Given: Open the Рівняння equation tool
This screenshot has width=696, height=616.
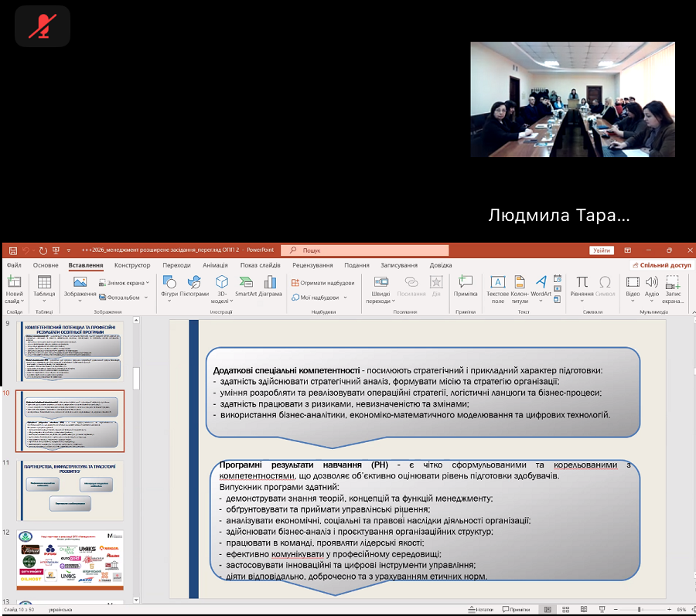Looking at the screenshot, I should coord(582,287).
